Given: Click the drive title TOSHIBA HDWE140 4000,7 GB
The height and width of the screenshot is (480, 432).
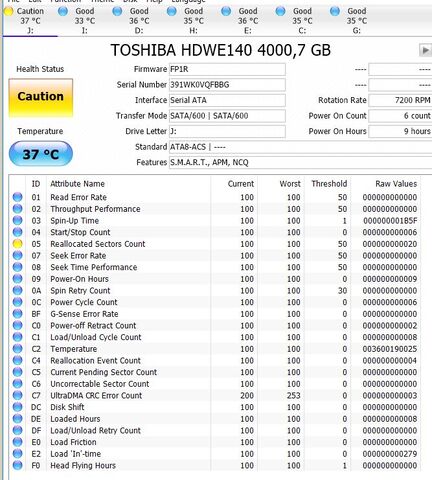Looking at the screenshot, I should [221, 50].
